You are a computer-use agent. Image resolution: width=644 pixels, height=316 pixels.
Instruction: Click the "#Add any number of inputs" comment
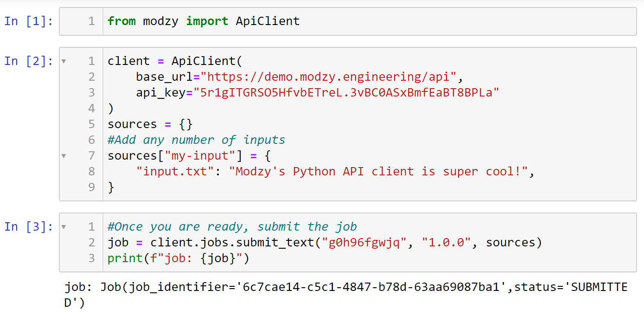click(x=197, y=140)
